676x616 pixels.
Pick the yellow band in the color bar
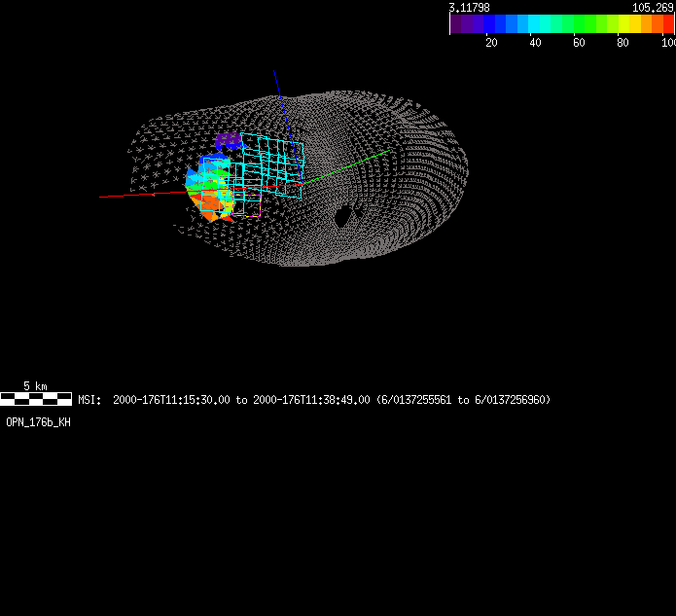[x=621, y=23]
